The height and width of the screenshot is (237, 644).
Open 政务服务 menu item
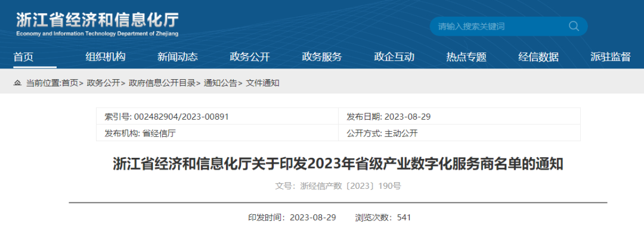[321, 57]
